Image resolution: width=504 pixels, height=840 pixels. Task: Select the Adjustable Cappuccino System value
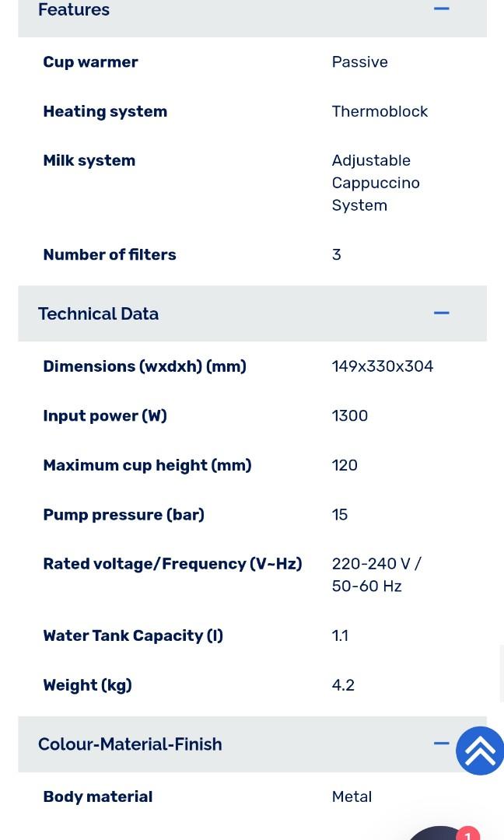pos(376,183)
